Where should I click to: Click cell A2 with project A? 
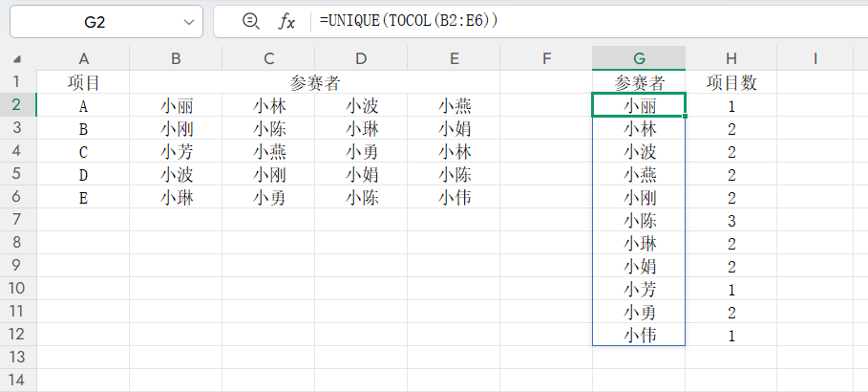pos(84,105)
